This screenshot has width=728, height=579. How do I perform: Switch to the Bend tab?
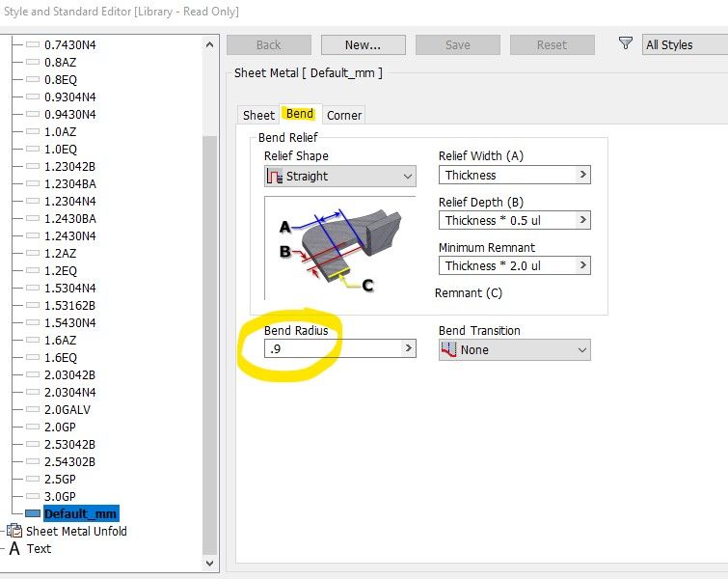pos(300,114)
